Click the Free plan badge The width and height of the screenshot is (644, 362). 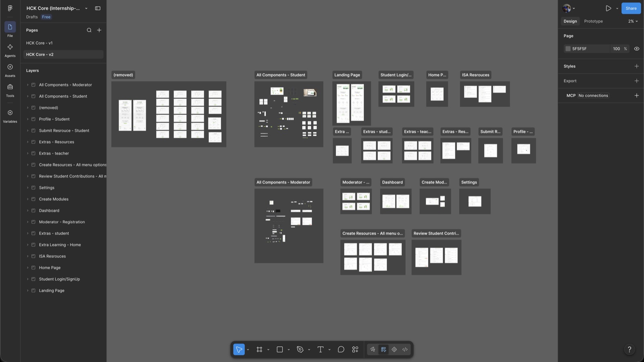[46, 17]
